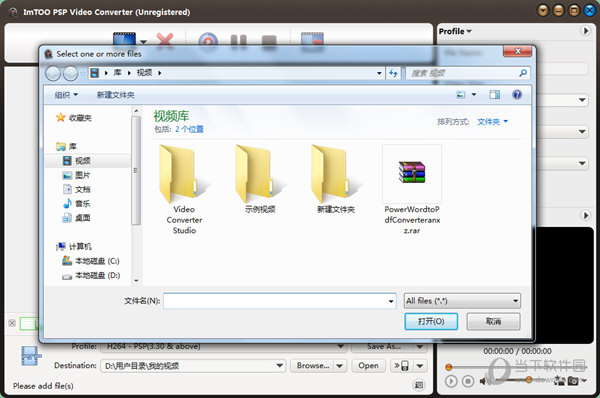Viewport: 600px width, 398px height.
Task: Click the Add video file toolbar icon
Action: tap(124, 39)
